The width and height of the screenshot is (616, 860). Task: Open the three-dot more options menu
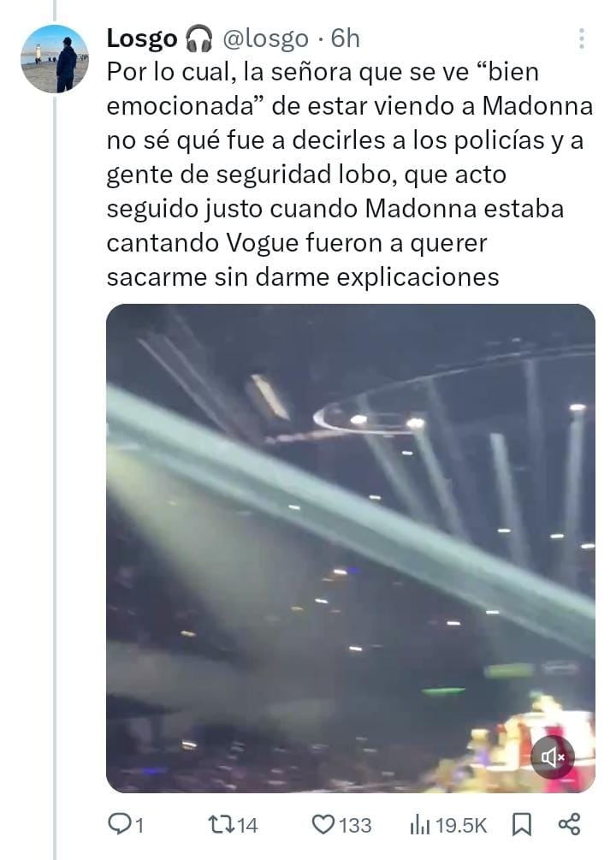pos(582,39)
